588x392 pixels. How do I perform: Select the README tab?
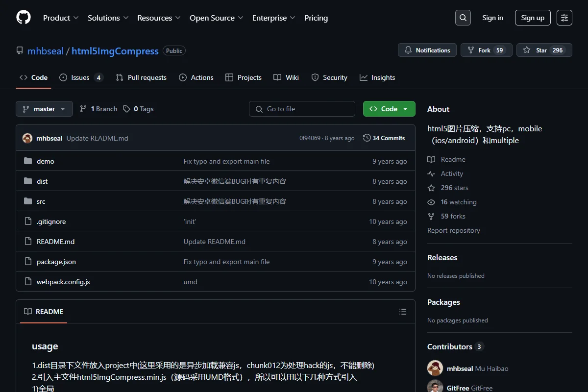tap(44, 312)
